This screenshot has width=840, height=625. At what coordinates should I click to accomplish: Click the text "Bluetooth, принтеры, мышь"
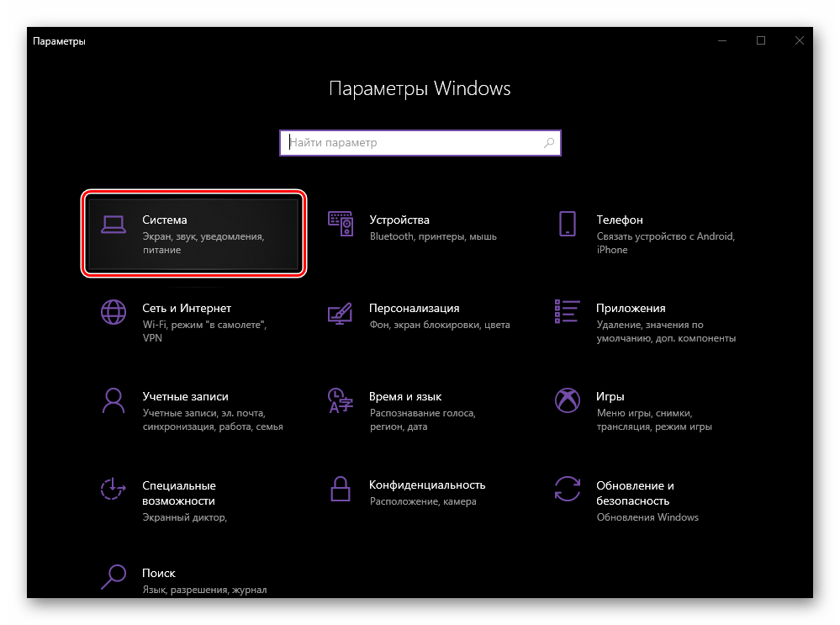[433, 236]
